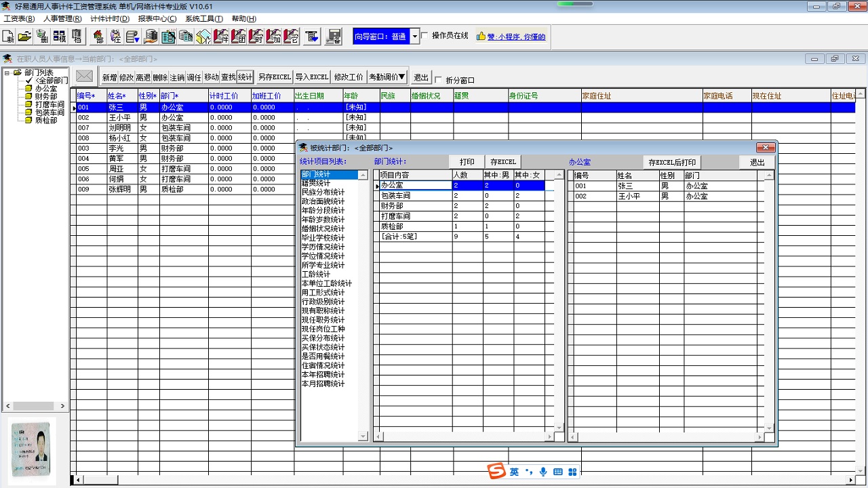Screen dimensions: 868x488
Task: Click the 件 piecework toolbar icon
Action: pyautogui.click(x=221, y=37)
